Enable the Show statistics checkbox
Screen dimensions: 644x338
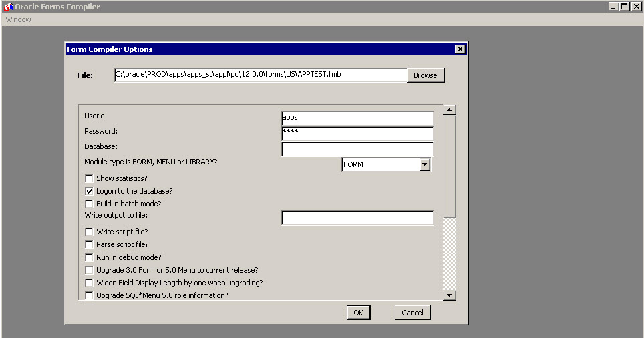click(x=89, y=178)
